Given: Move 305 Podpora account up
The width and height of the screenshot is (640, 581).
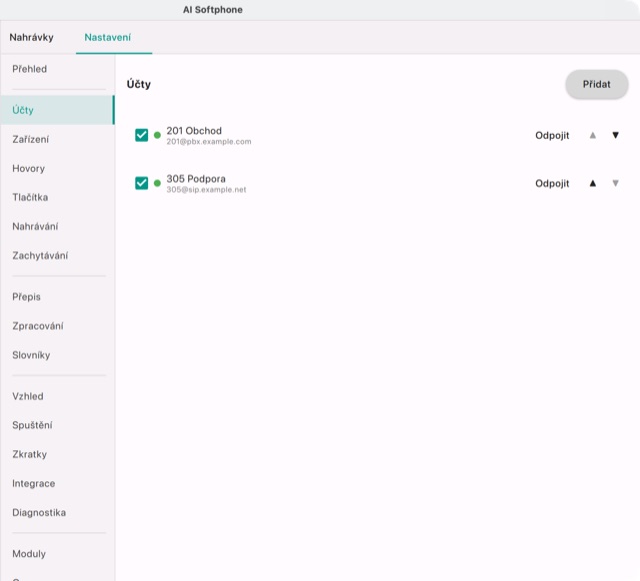Looking at the screenshot, I should (x=593, y=183).
